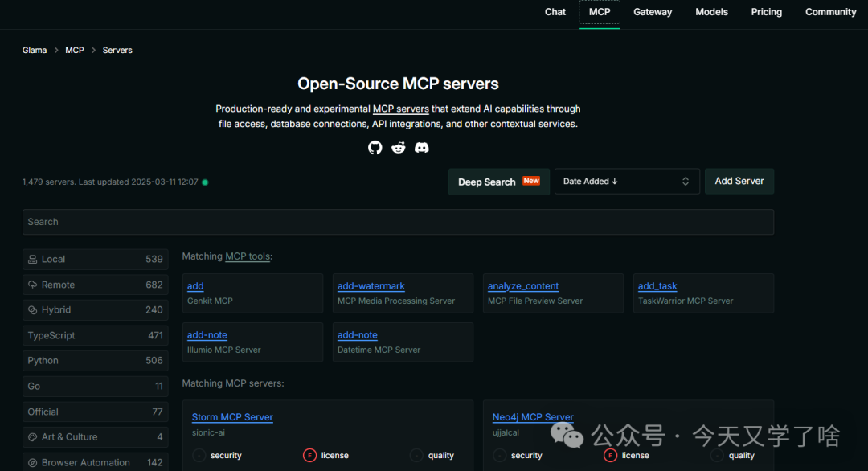The height and width of the screenshot is (471, 868).
Task: Click the Local server icon
Action: pos(33,259)
